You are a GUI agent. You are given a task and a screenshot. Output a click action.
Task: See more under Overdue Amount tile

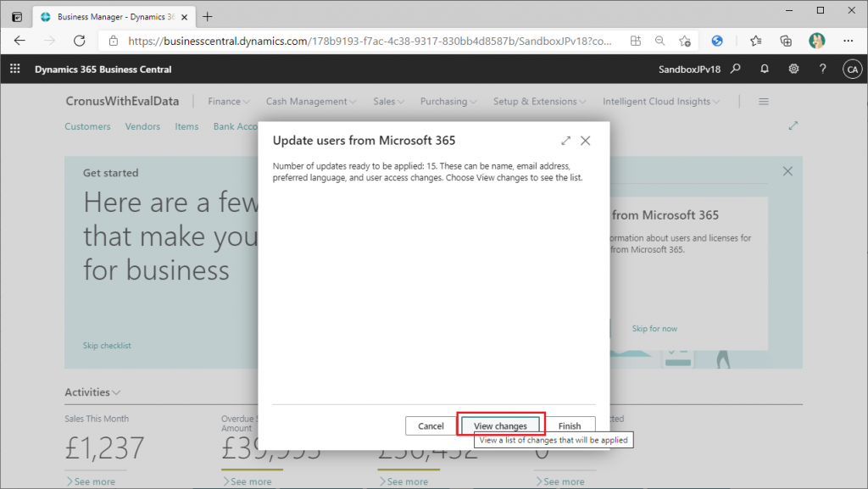click(x=247, y=482)
